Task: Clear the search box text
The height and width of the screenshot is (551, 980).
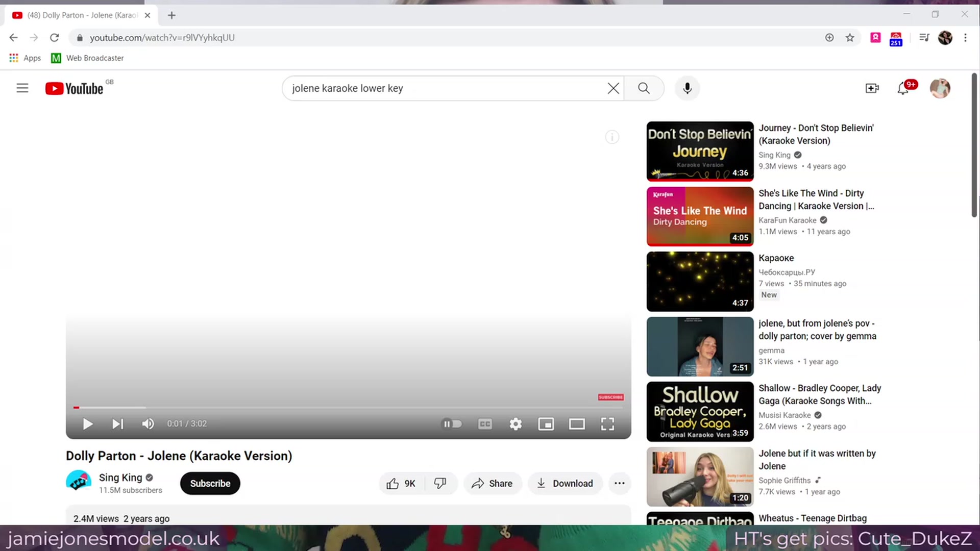Action: 613,88
